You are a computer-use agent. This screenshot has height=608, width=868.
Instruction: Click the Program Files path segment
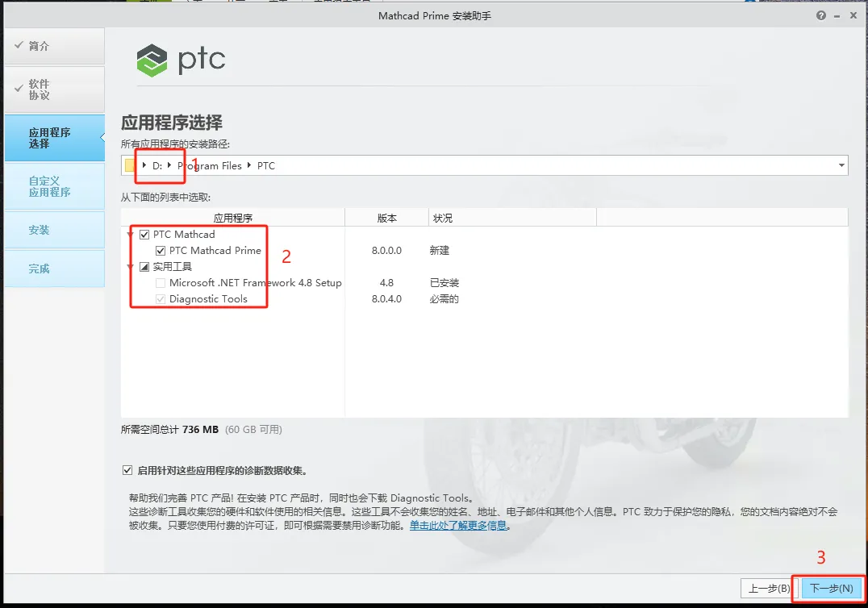(x=209, y=165)
